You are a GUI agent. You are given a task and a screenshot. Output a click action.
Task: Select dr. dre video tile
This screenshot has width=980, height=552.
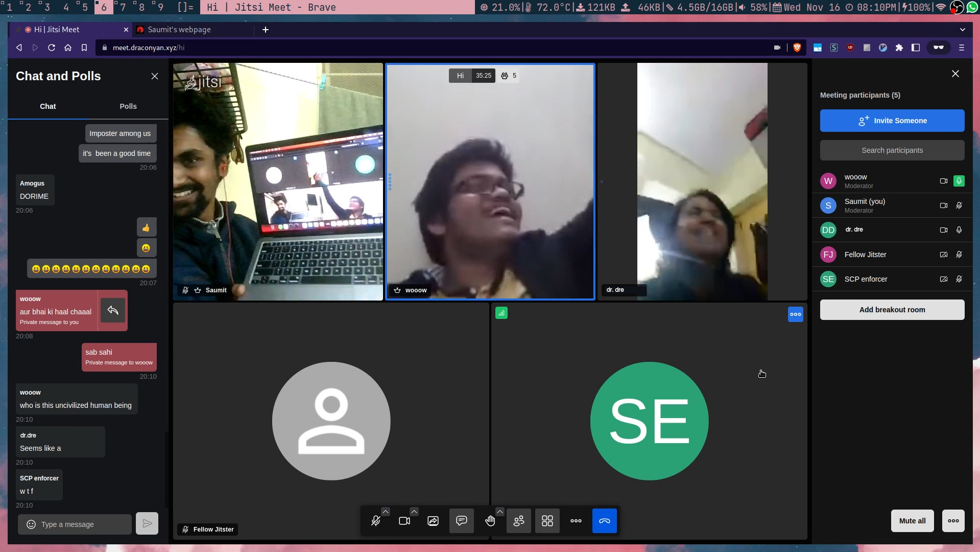click(702, 181)
